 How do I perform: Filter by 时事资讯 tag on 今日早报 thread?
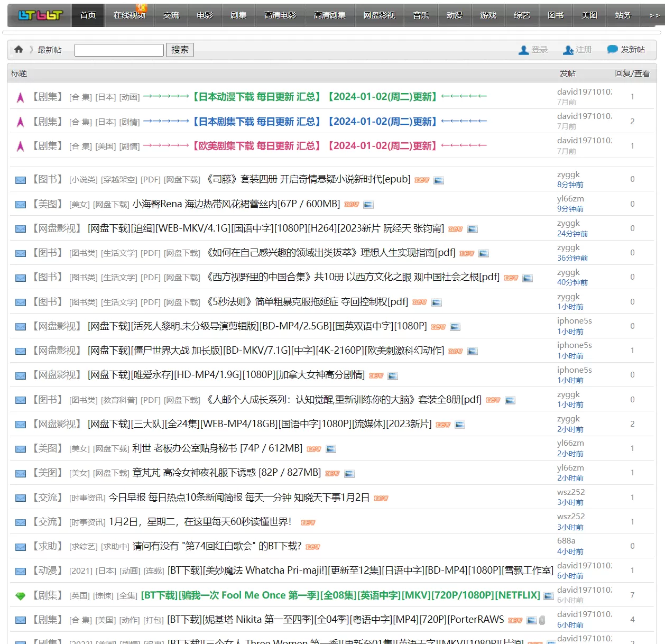click(87, 498)
